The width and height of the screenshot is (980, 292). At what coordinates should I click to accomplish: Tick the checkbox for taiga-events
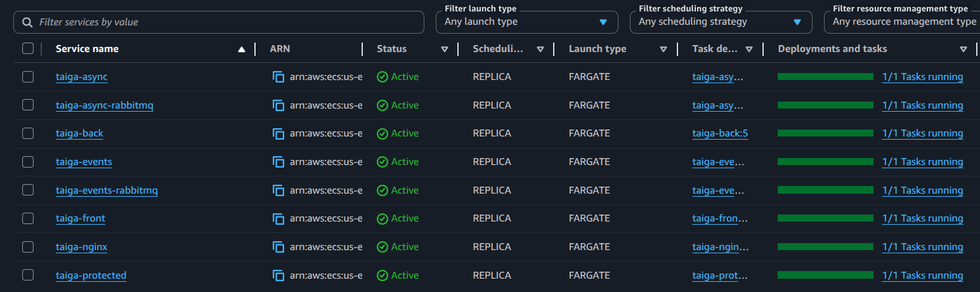28,162
